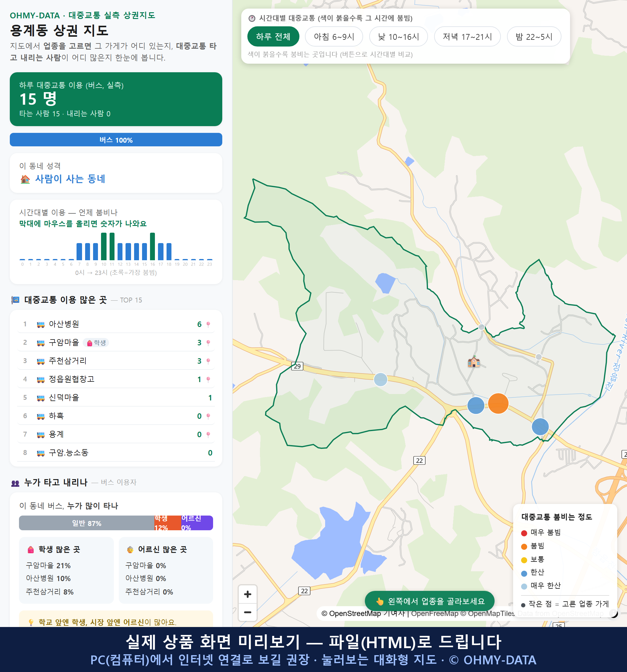This screenshot has height=672, width=627.
Task: Click the blue circle next to orange marker
Action: (x=476, y=405)
